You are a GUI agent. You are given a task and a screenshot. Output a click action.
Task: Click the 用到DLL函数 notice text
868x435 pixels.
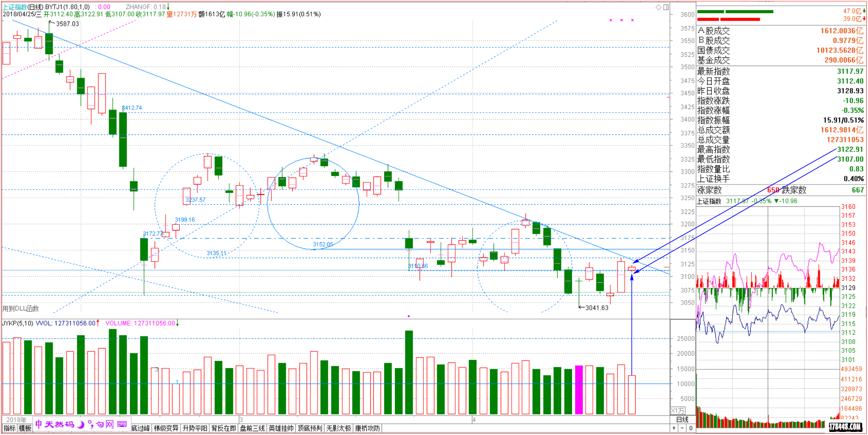click(x=21, y=308)
